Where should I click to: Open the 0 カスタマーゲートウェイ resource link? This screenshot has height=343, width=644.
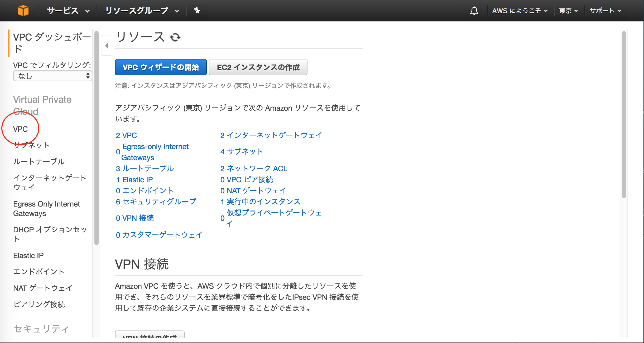coord(159,235)
